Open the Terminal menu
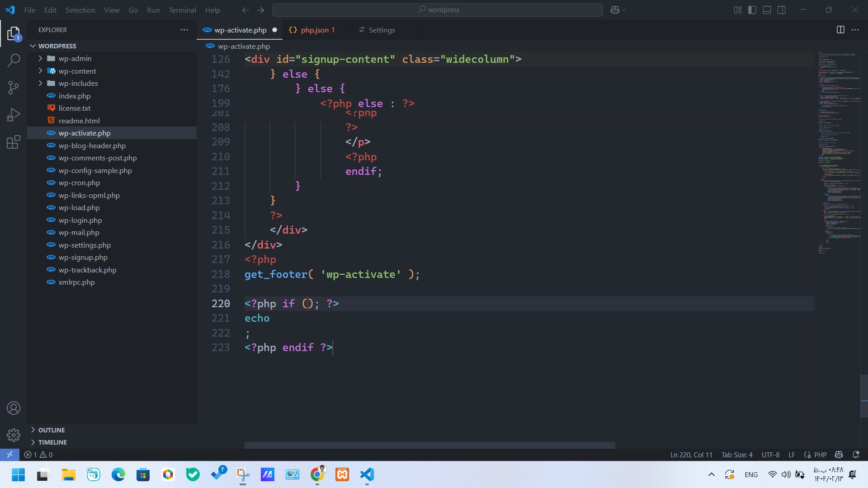 coord(182,10)
